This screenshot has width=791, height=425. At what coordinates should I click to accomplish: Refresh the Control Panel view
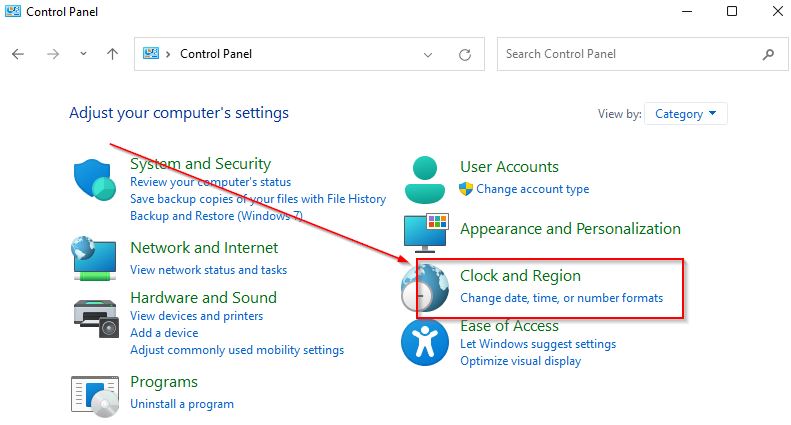(x=465, y=54)
